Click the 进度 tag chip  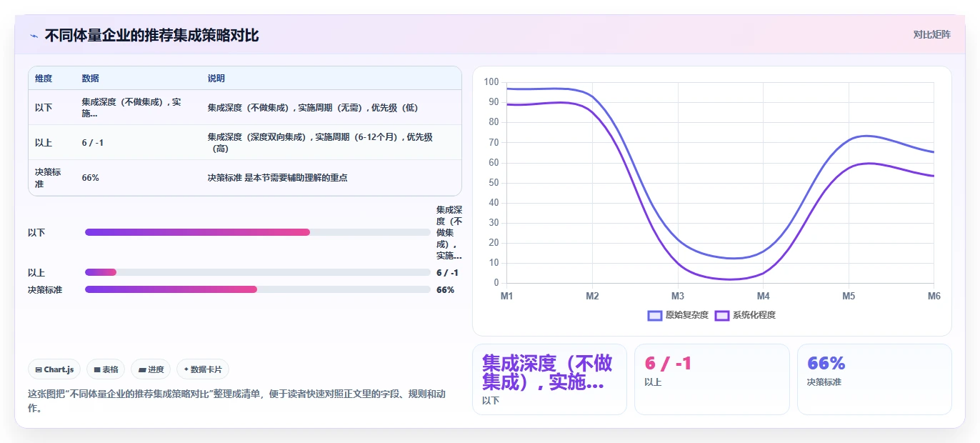tap(151, 369)
